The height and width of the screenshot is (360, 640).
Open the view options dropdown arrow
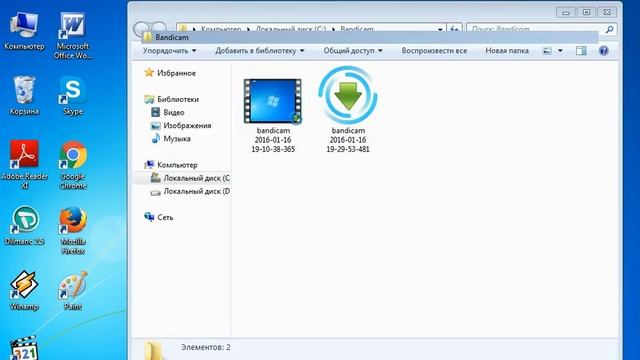tap(560, 51)
